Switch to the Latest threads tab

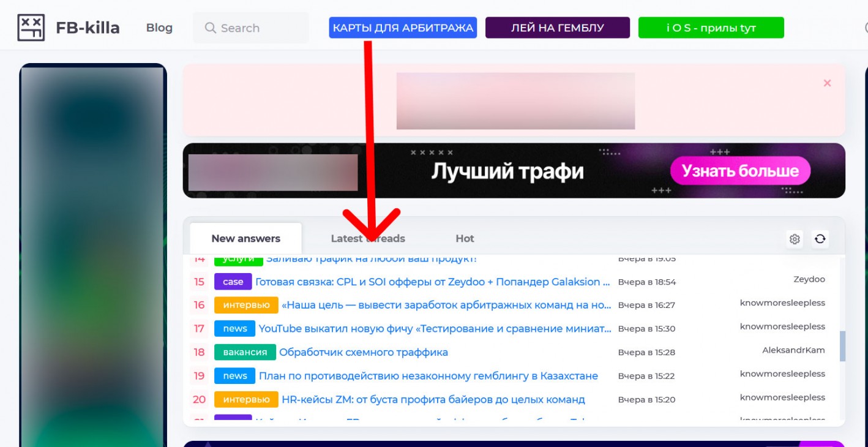(x=368, y=238)
